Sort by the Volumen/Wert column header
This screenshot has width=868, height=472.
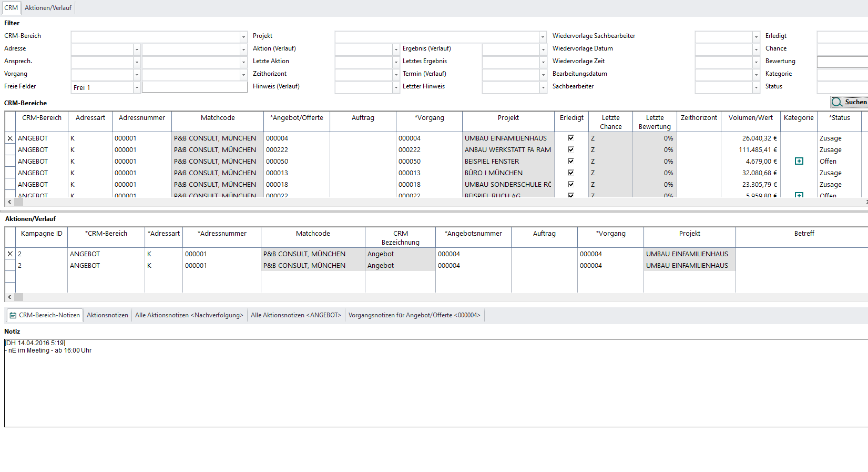pyautogui.click(x=750, y=118)
